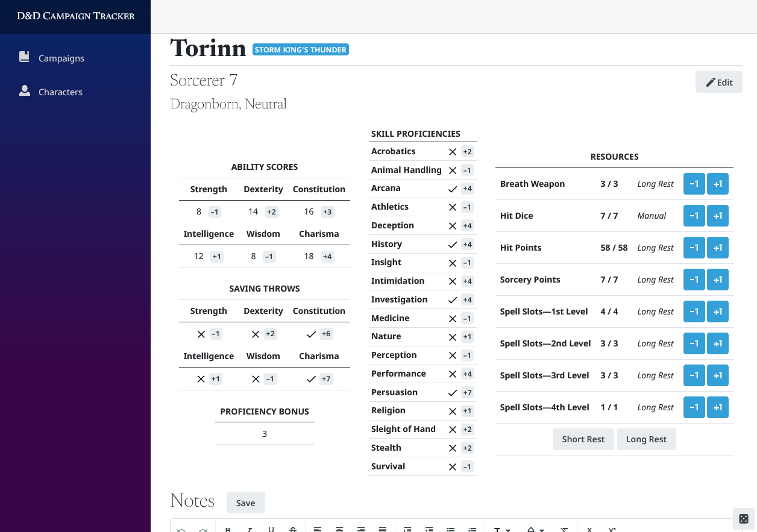Add one Sorcery Point
The width and height of the screenshot is (757, 532).
pyautogui.click(x=717, y=280)
